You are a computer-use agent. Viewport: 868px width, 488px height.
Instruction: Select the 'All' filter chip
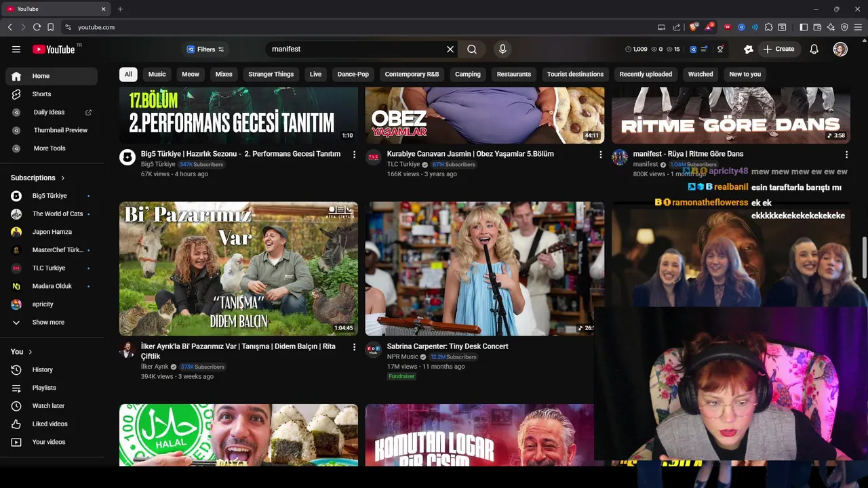click(x=128, y=74)
